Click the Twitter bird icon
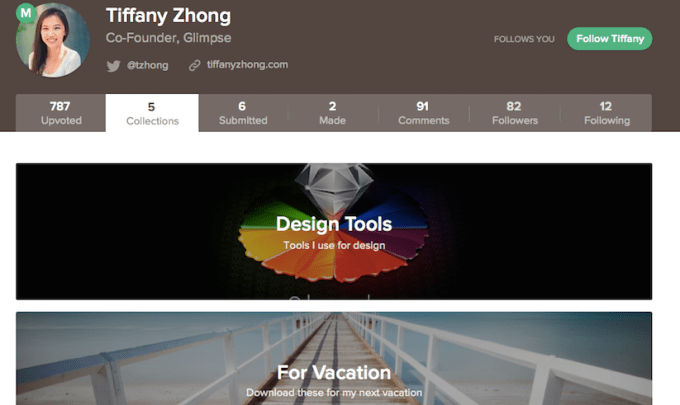Viewport: 680px width, 405px height. [x=114, y=65]
